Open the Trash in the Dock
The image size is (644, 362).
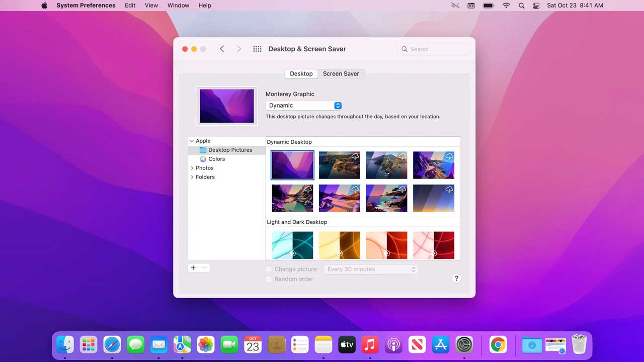coord(579,344)
